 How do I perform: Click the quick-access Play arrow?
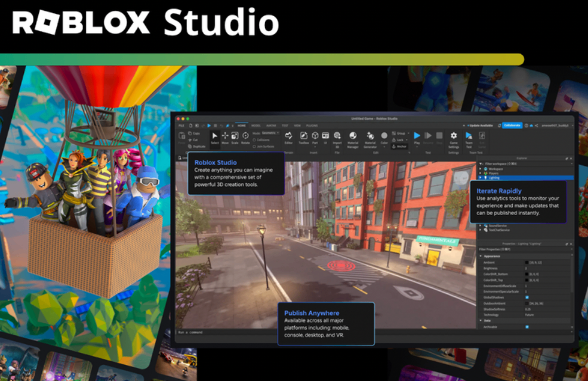209,125
